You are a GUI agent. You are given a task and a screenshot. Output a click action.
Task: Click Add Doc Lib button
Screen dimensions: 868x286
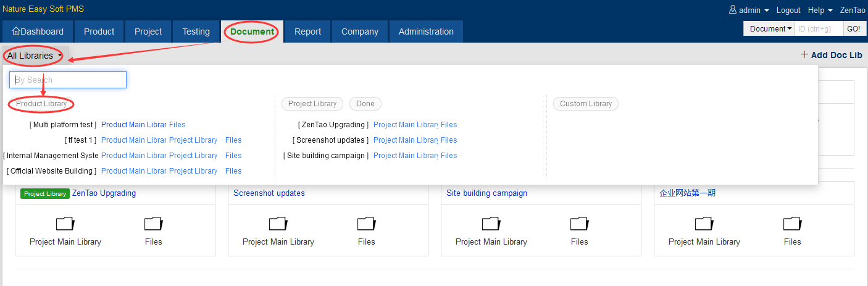(x=831, y=55)
